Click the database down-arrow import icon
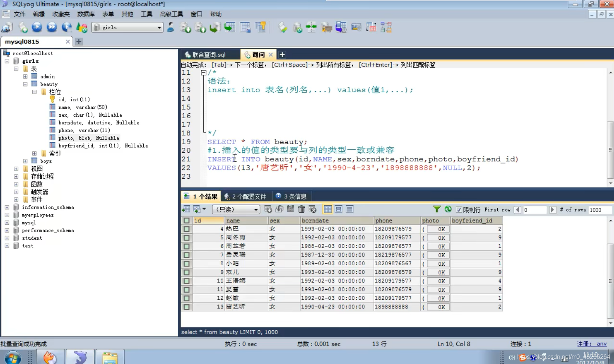Viewport: 614px width, 364px height. click(185, 27)
